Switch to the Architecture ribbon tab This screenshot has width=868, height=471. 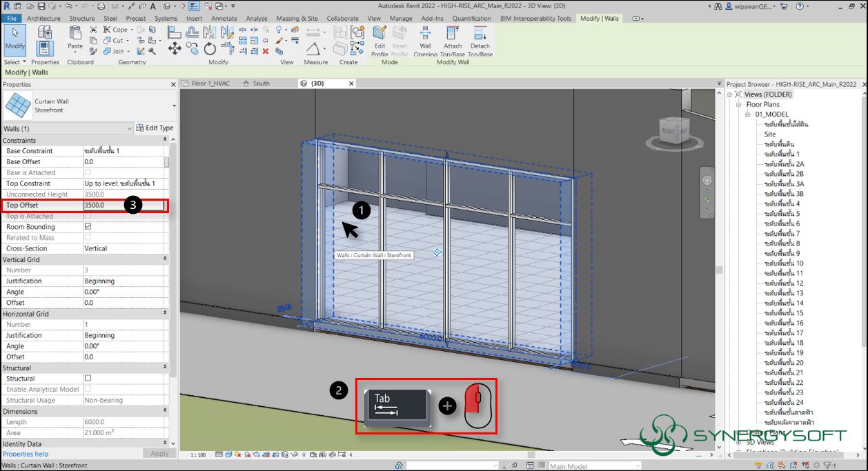click(43, 18)
